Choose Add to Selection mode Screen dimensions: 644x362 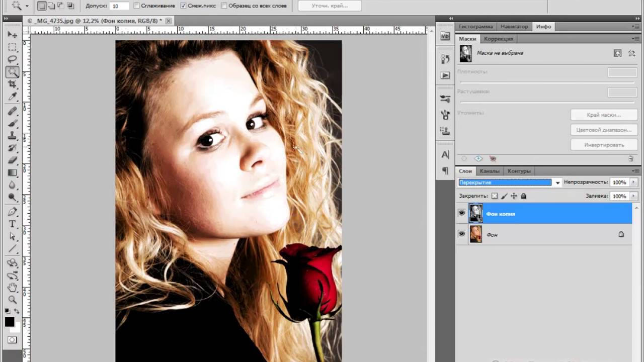coord(52,6)
